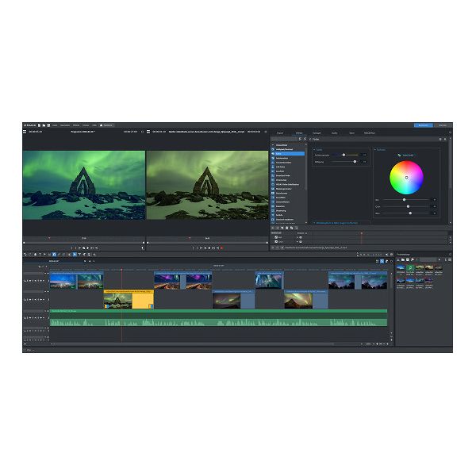The image size is (476, 476).
Task: Collapse the Farbton color wheel section
Action: [x=375, y=150]
